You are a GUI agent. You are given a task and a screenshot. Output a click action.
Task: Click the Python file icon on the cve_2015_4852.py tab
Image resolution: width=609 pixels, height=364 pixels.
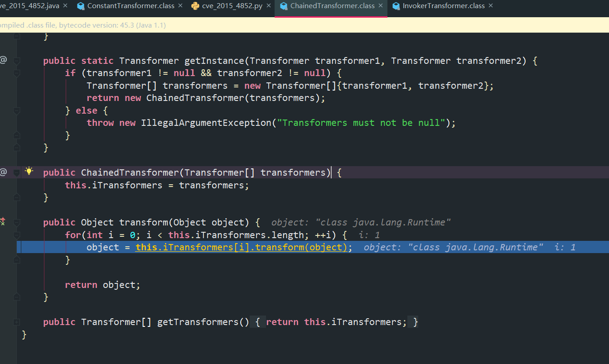195,6
